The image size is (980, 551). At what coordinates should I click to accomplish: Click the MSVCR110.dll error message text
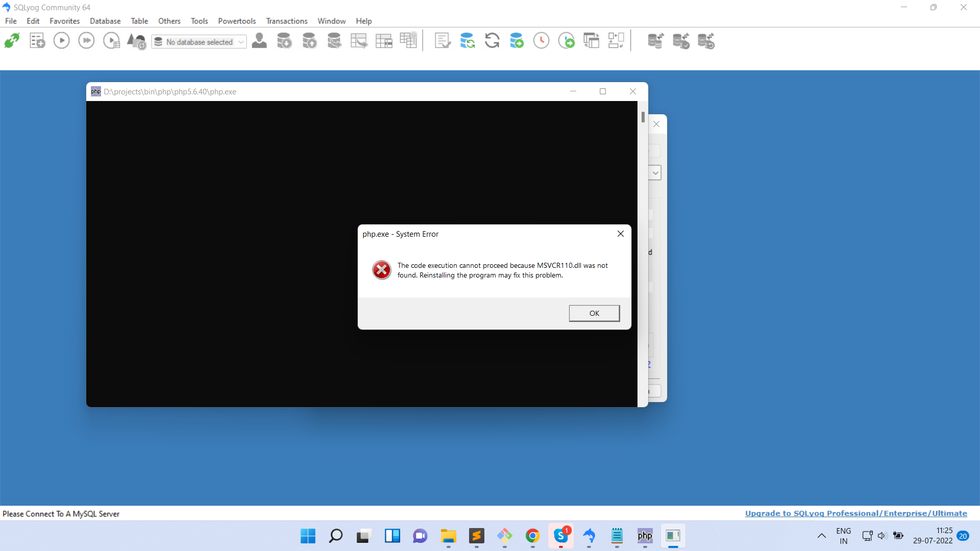pos(502,270)
